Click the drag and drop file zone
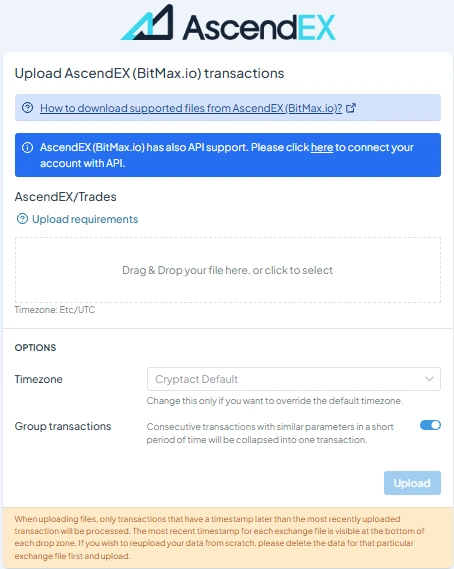 pyautogui.click(x=228, y=270)
